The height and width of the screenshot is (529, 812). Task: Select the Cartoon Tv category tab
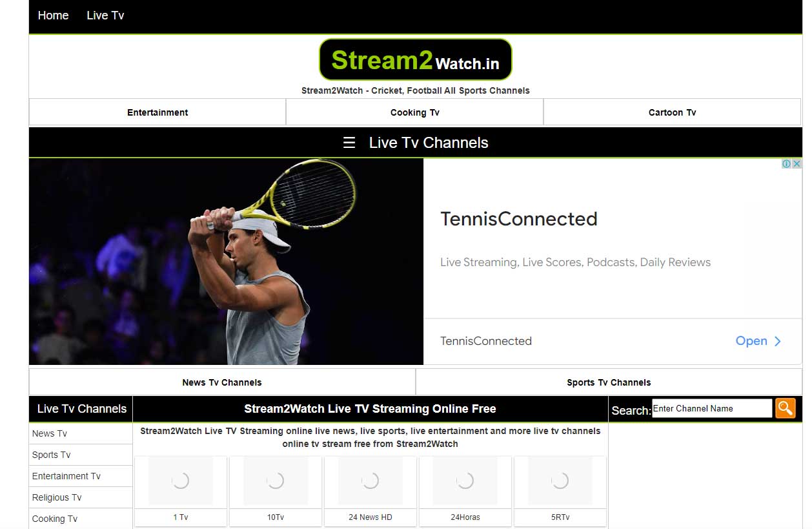pos(673,112)
